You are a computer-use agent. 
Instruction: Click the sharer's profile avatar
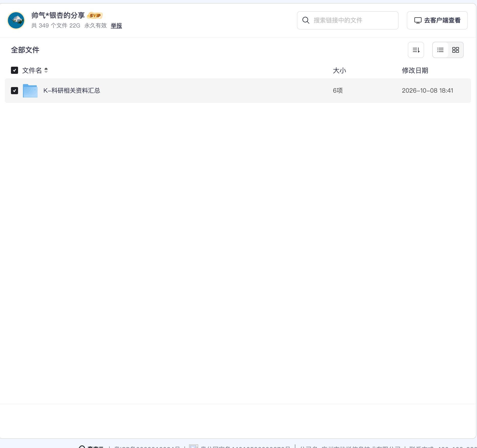16,20
